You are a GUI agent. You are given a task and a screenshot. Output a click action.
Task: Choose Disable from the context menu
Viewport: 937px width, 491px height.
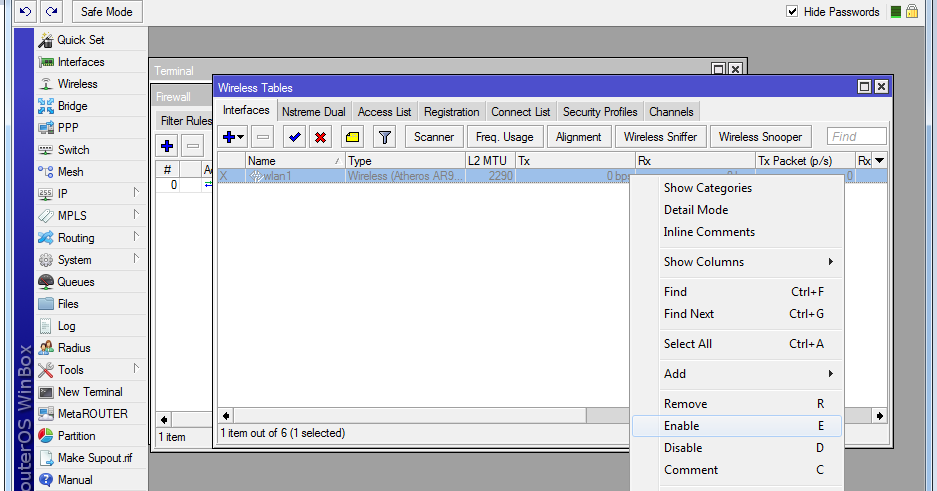pos(737,448)
